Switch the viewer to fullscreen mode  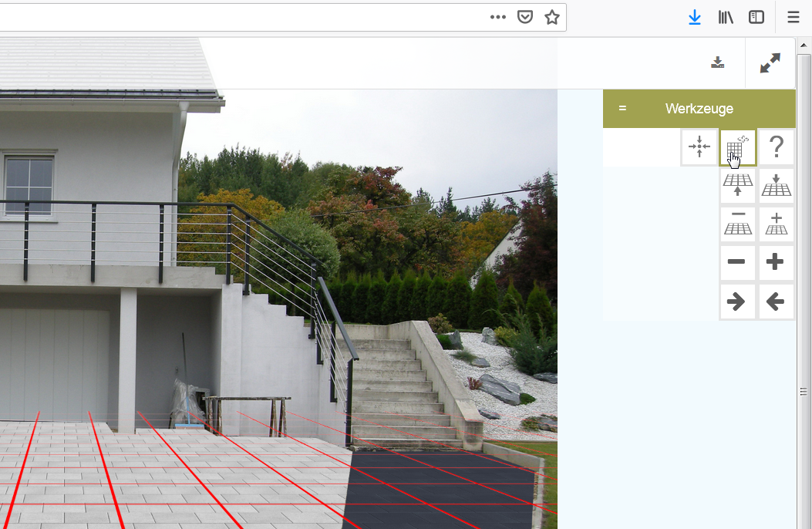pos(770,63)
